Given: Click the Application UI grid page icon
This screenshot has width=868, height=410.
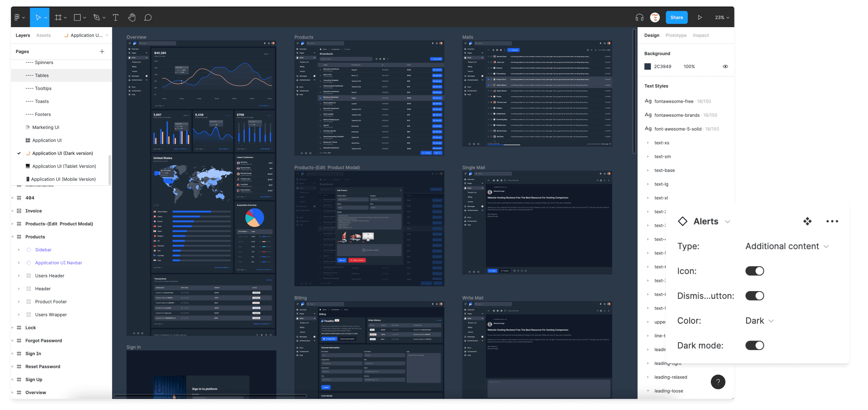Looking at the screenshot, I should point(28,140).
